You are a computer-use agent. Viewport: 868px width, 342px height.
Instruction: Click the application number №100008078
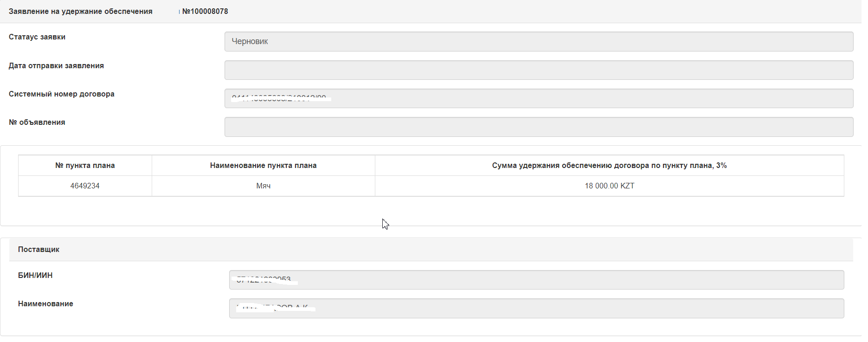205,12
